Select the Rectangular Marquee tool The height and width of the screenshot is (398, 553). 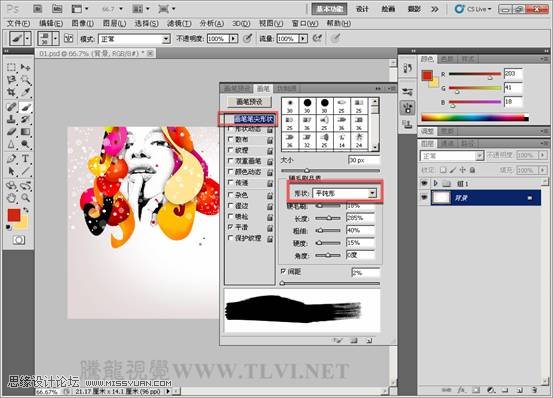coord(11,67)
